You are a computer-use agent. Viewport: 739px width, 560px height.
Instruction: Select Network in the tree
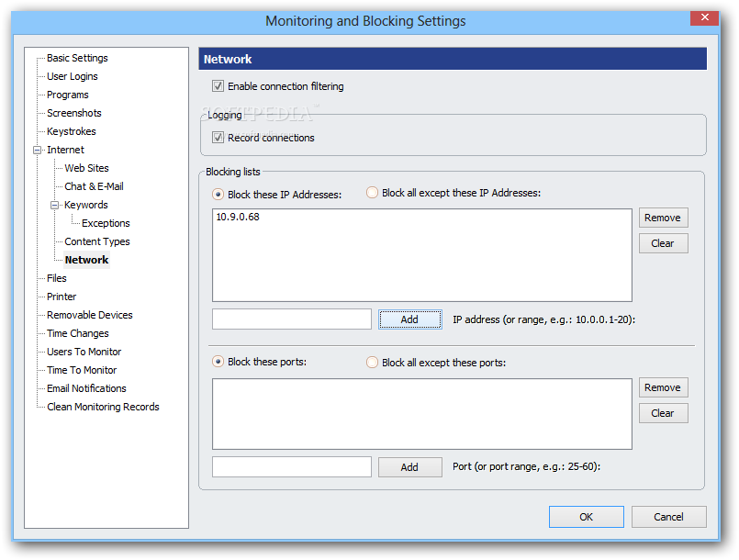pyautogui.click(x=86, y=260)
